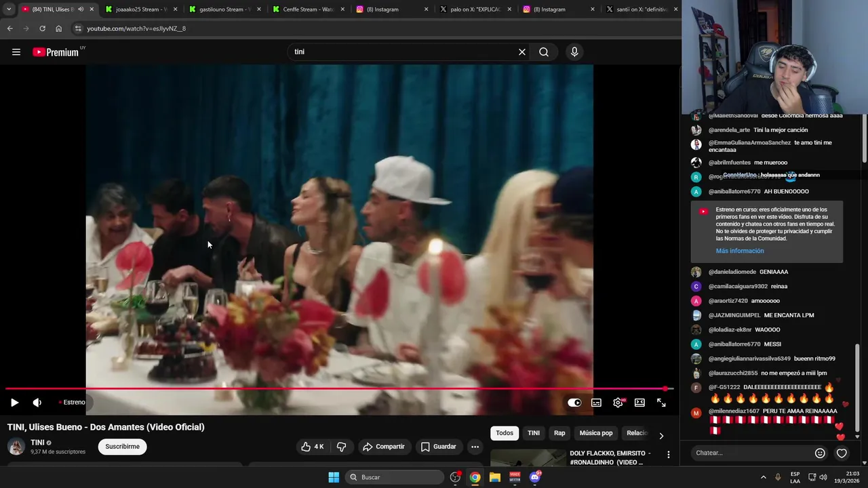This screenshot has height=488, width=868.
Task: Open the DOLY FLACKKO Ronaldinho video thumbnail
Action: 528,457
